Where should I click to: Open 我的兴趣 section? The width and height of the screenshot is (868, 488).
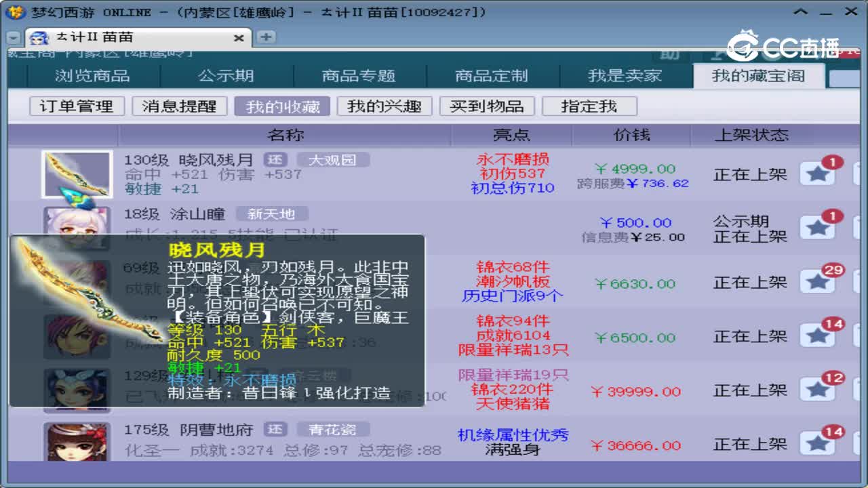[x=384, y=106]
